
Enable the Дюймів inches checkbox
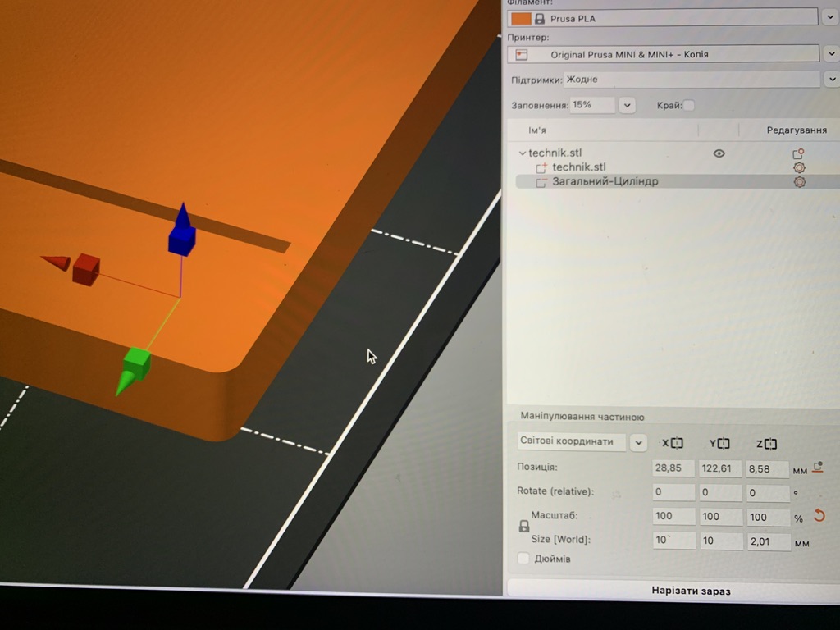tap(523, 558)
